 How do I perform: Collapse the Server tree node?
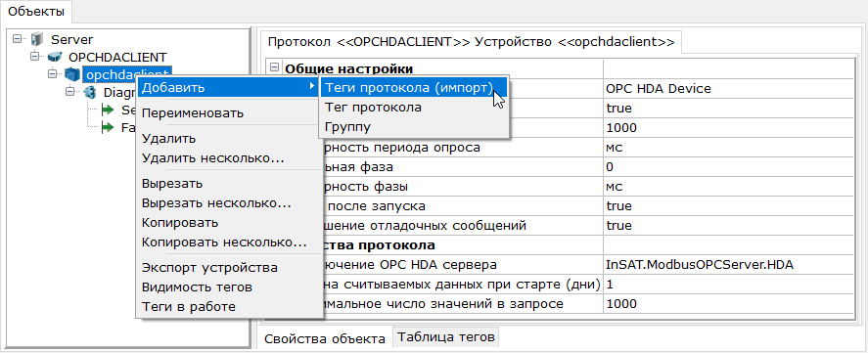click(17, 39)
